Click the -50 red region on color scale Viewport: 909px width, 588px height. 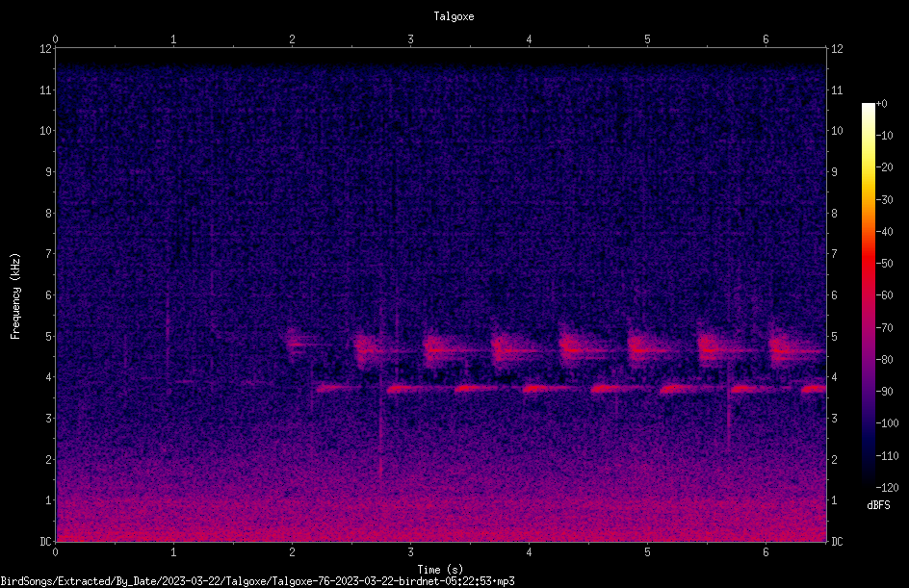coord(868,264)
